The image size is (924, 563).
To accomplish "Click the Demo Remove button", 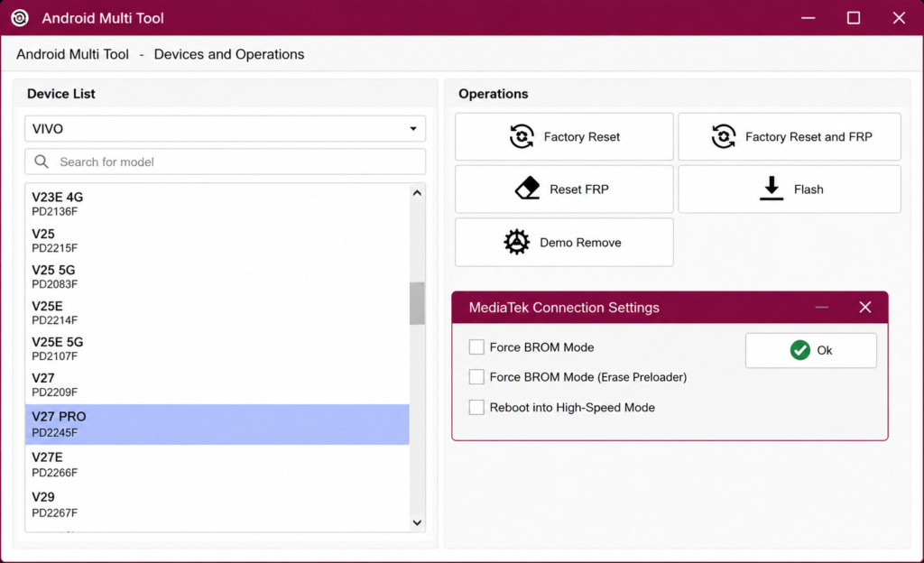I will pos(564,242).
